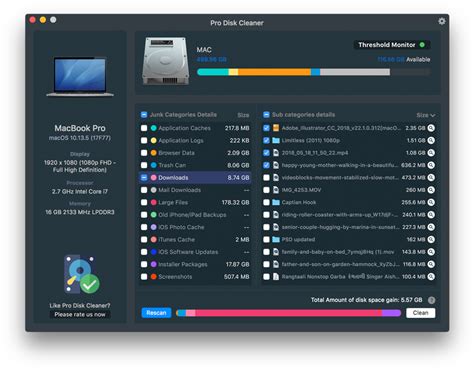Click magnifier icon for family-and-baby-on-bed file
This screenshot has width=474, height=370.
point(431,252)
